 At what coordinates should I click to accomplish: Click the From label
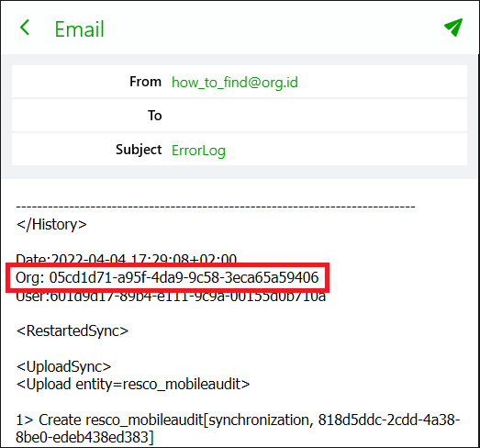click(x=145, y=82)
